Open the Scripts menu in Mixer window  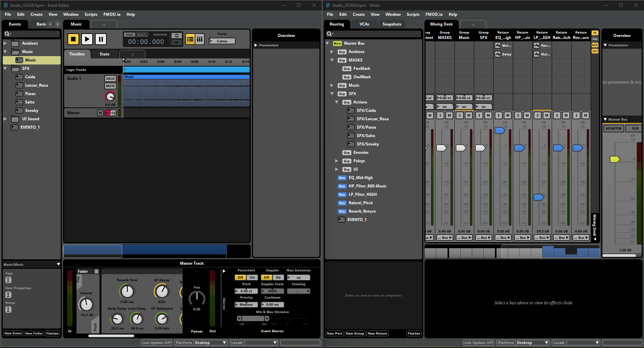pos(413,14)
